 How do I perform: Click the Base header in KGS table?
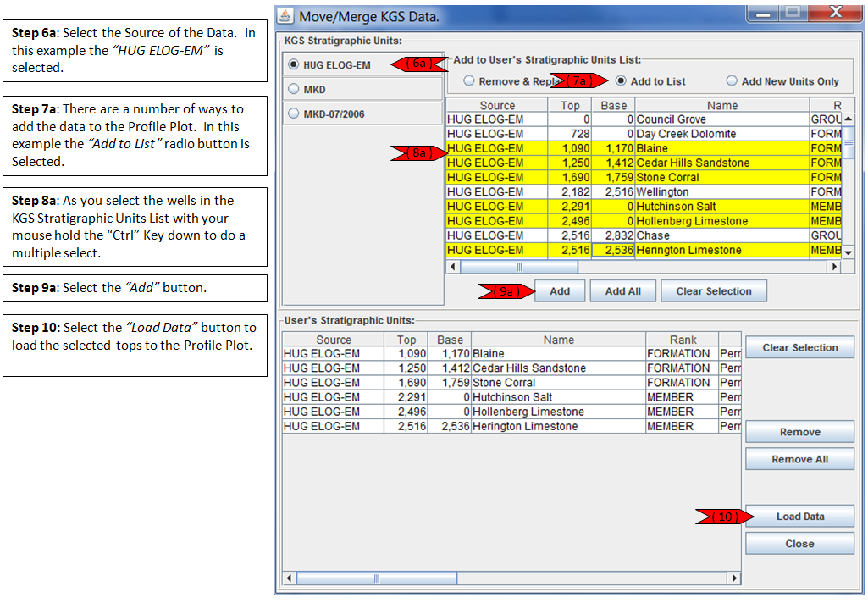(x=613, y=105)
